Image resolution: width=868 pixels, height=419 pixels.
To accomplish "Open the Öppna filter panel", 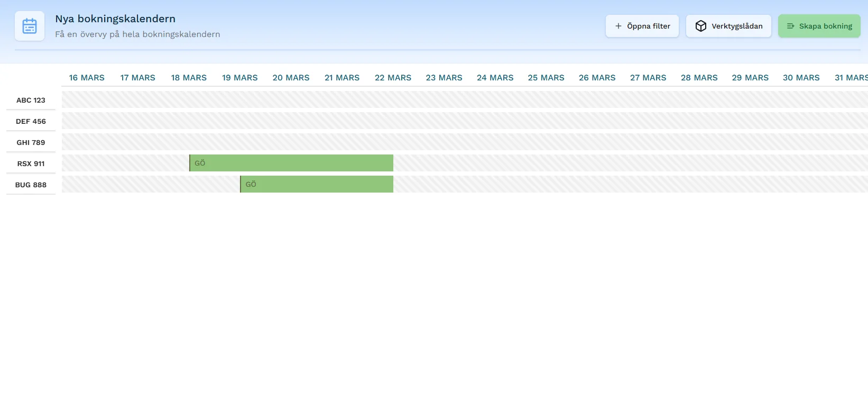I will pyautogui.click(x=642, y=26).
